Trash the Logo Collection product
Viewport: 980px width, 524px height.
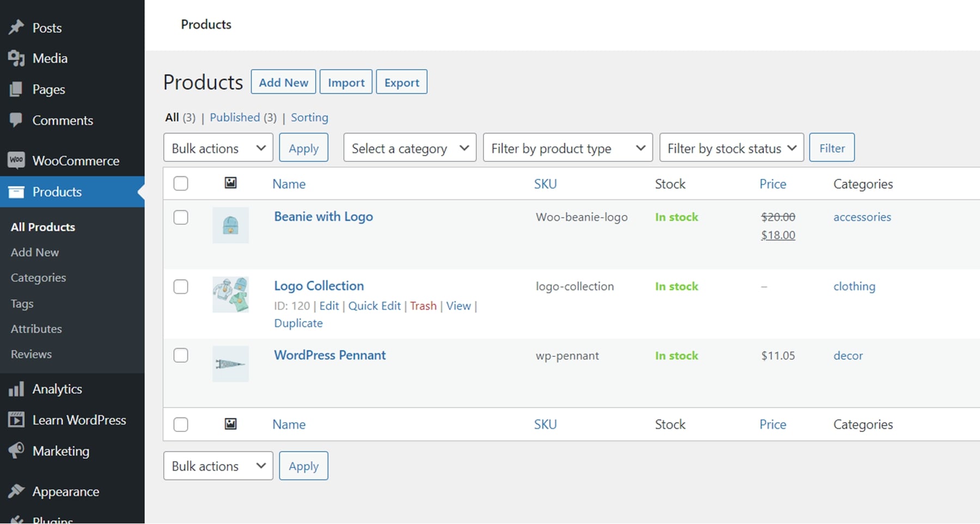(424, 306)
